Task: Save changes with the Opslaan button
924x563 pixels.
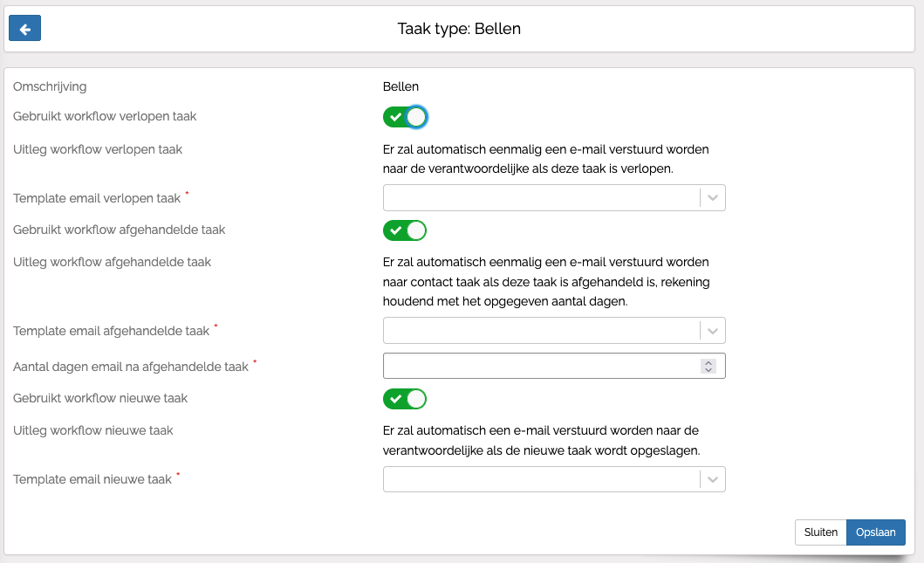Action: tap(875, 532)
